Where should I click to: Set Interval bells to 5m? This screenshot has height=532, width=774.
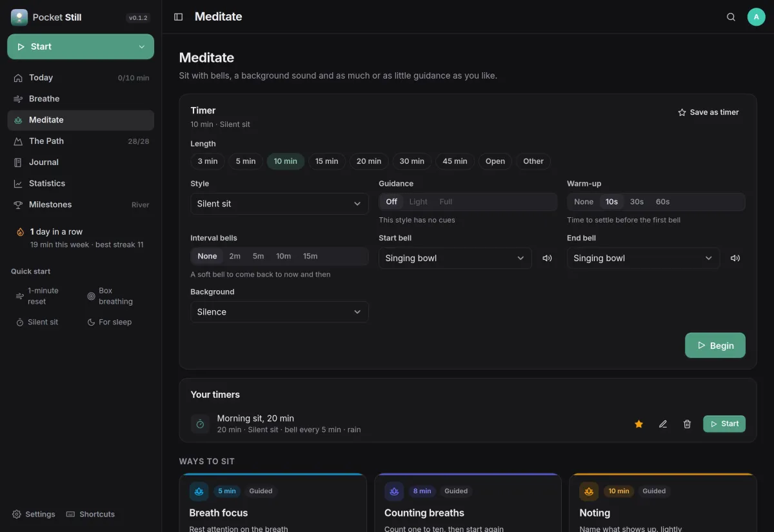coord(258,256)
